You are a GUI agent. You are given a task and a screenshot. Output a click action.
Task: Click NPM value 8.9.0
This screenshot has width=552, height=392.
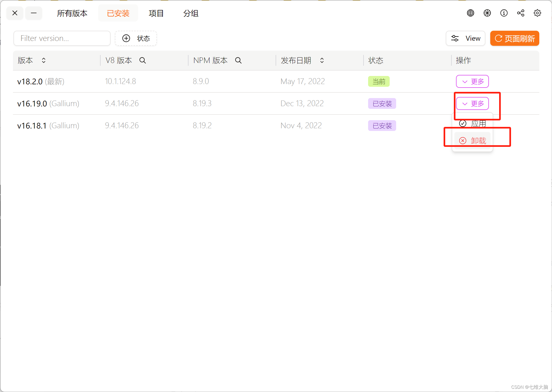click(201, 81)
